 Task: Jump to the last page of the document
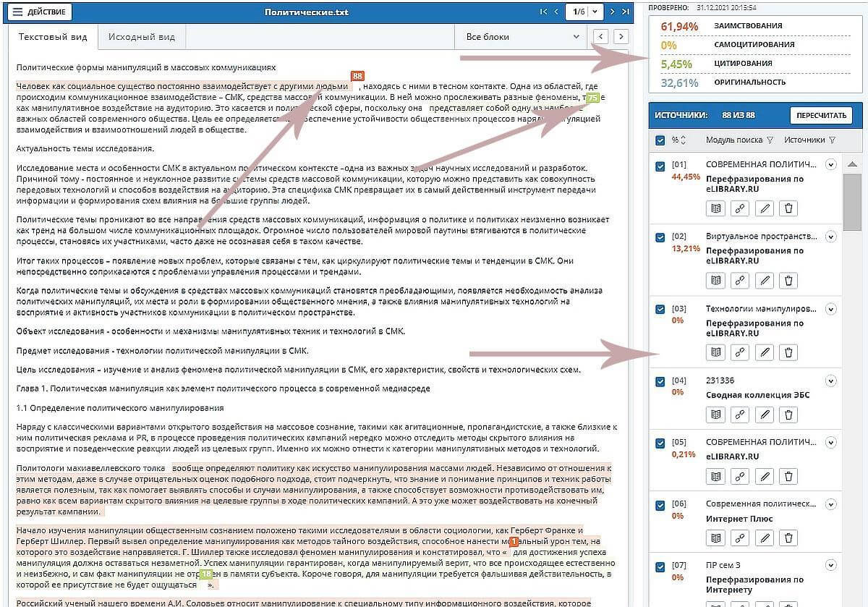coord(626,12)
